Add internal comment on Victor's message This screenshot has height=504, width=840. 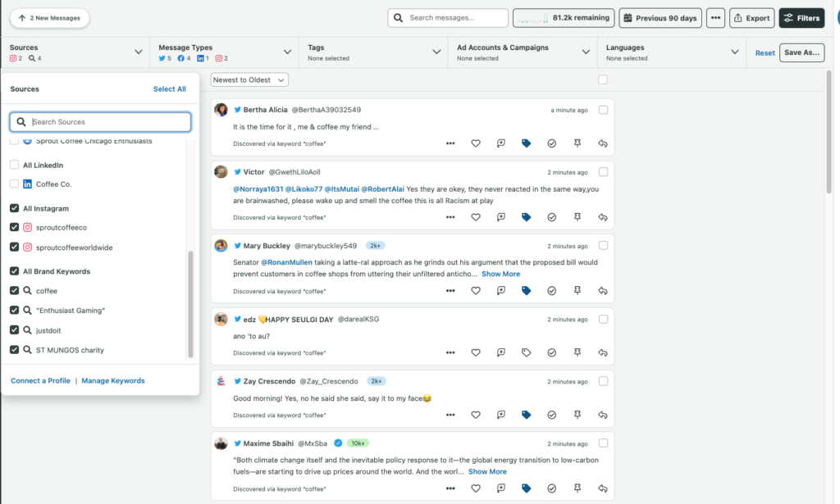click(501, 217)
